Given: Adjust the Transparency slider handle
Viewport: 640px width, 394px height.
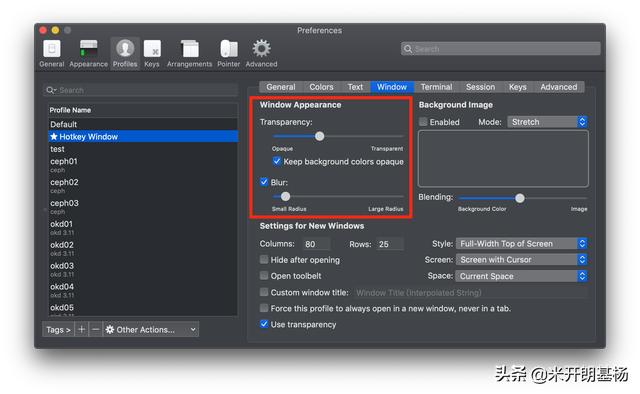Looking at the screenshot, I should pyautogui.click(x=320, y=136).
